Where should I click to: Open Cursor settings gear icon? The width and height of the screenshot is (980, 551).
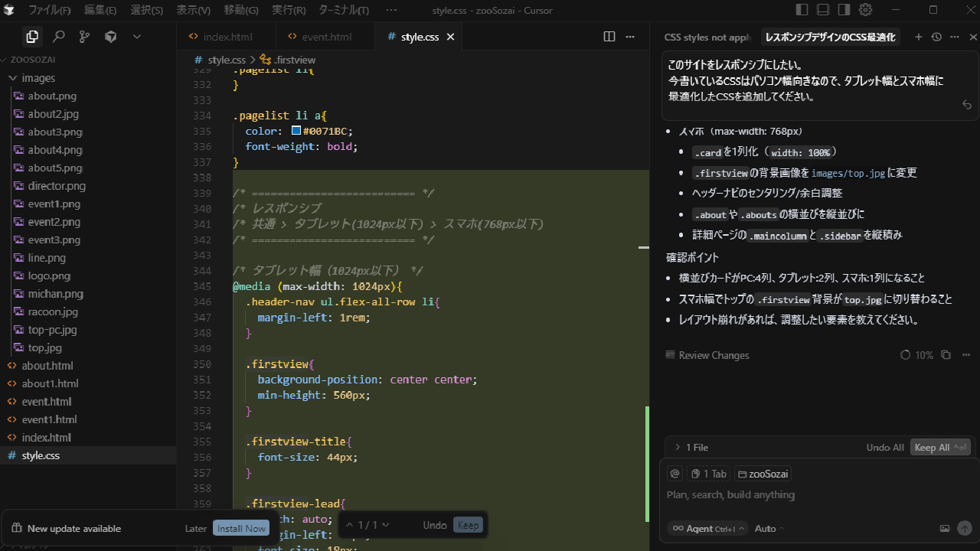point(866,10)
